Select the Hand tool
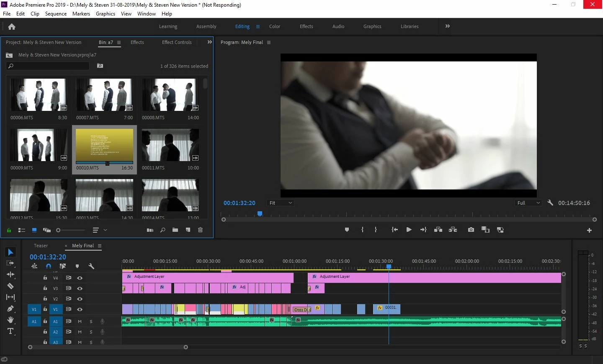603x364 pixels. (x=10, y=320)
